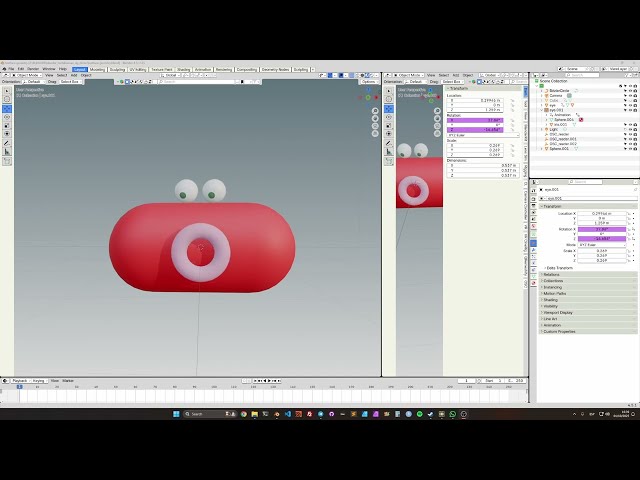Click the View menu in timeline header
The image size is (640, 480).
(55, 381)
